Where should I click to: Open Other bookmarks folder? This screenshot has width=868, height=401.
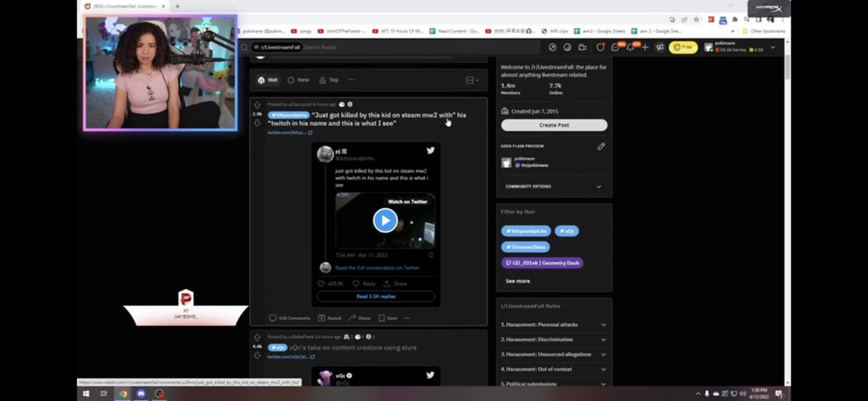763,31
